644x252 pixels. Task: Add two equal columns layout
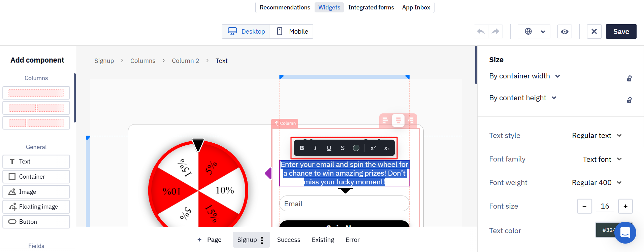click(x=36, y=108)
